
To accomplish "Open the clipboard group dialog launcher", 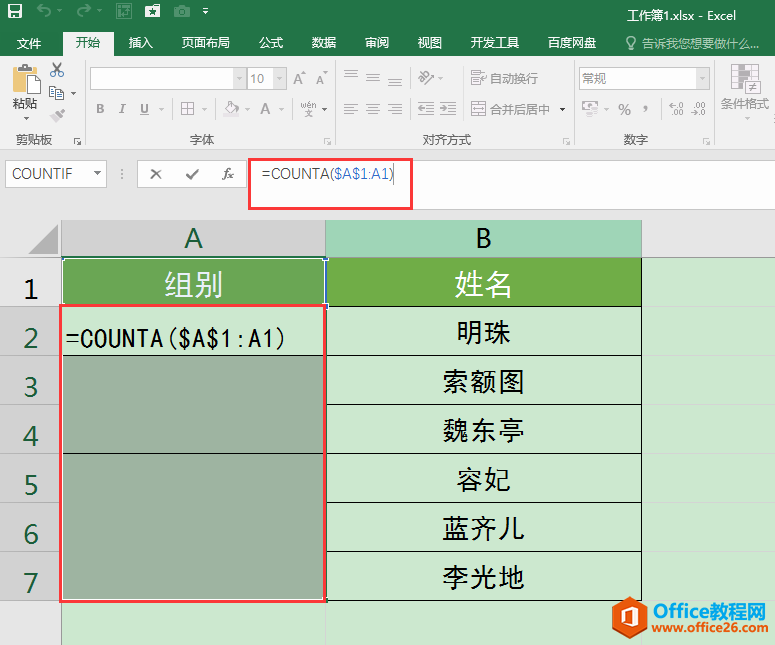I will coord(77,141).
